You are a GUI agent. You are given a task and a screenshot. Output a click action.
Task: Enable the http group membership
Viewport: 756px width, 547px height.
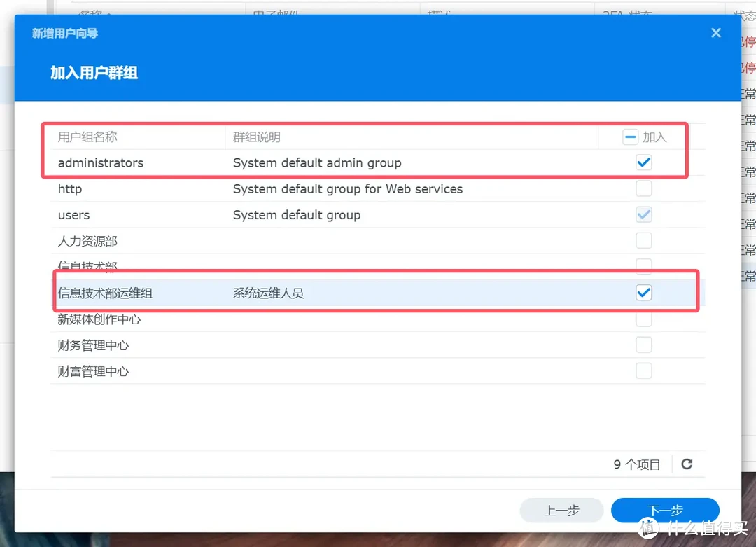tap(643, 188)
